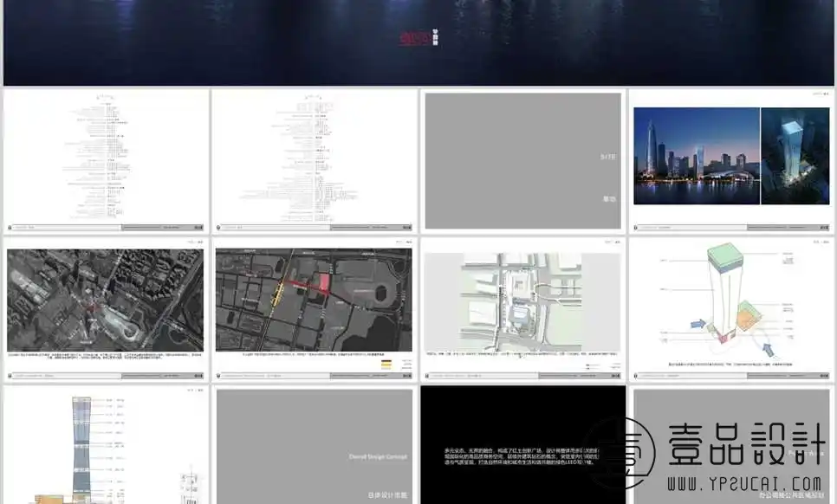Open the black-and-white aerial photo slide

tap(106, 309)
